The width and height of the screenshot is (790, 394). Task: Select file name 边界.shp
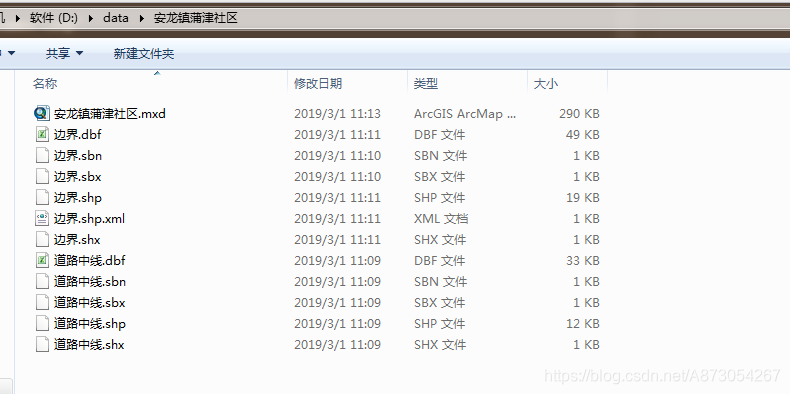[78, 198]
